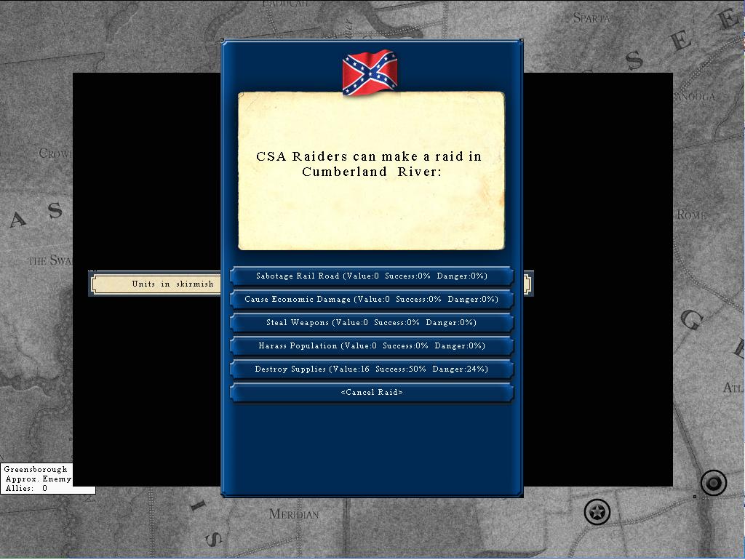Click the Cancel Raid button
The image size is (745, 560).
coord(372,392)
